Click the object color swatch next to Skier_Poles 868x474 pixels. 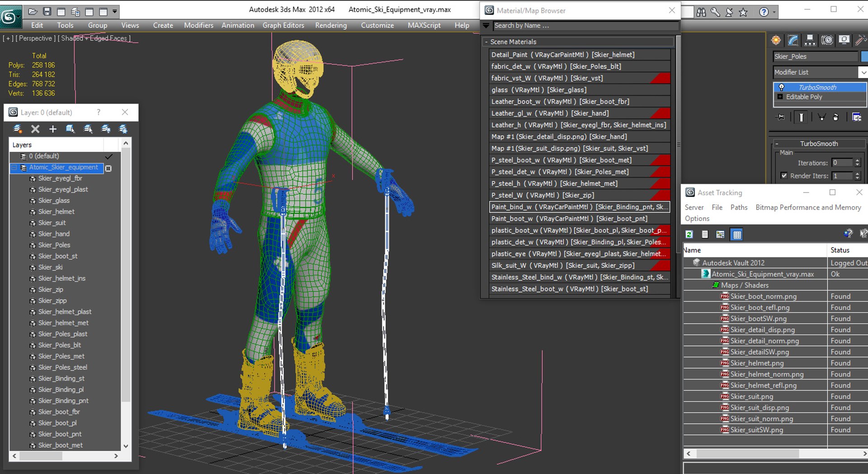864,56
